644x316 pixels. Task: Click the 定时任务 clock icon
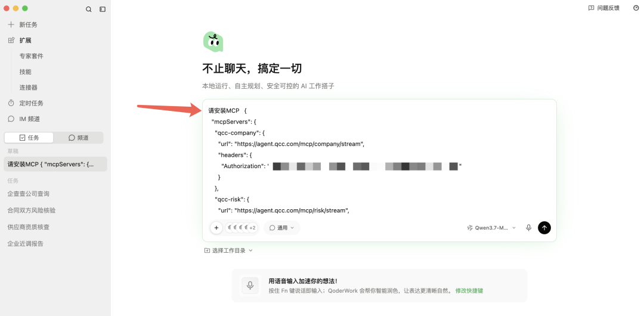[11, 103]
